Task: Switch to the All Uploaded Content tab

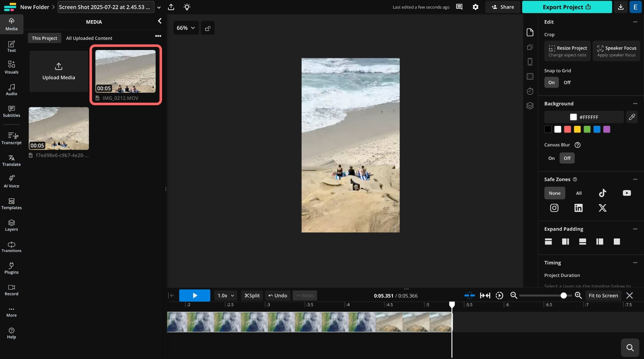Action: click(x=89, y=38)
